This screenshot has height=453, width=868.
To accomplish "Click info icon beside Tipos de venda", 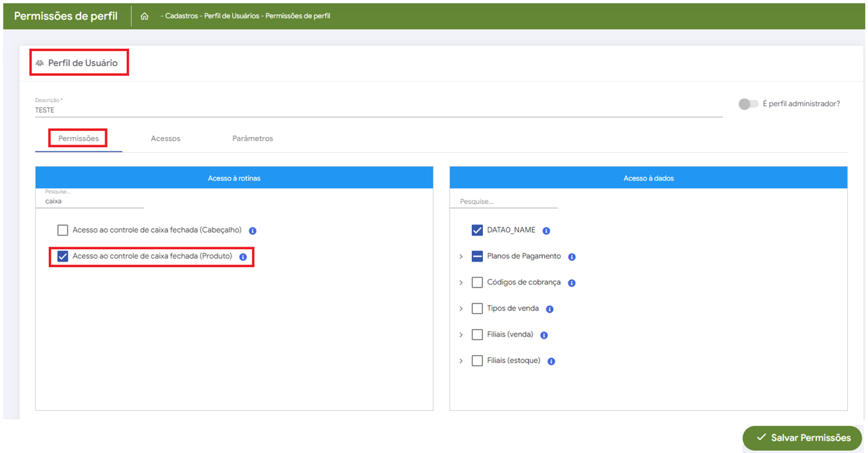I will click(550, 309).
